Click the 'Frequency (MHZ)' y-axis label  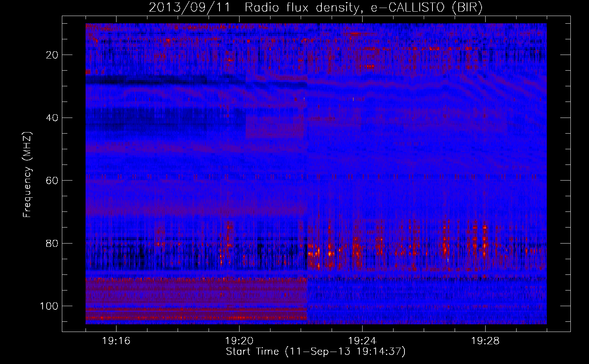(28, 175)
